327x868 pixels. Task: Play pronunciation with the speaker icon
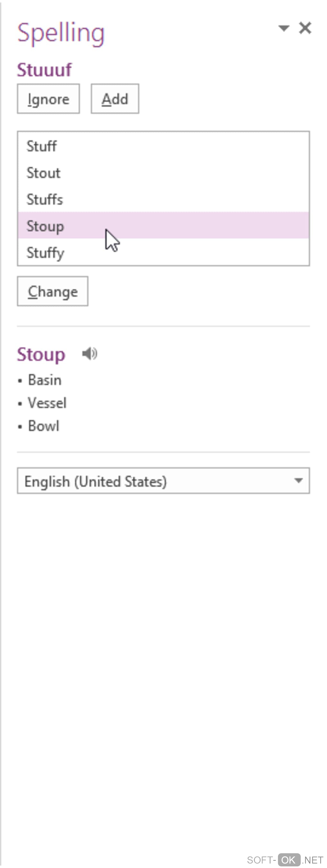pos(89,354)
